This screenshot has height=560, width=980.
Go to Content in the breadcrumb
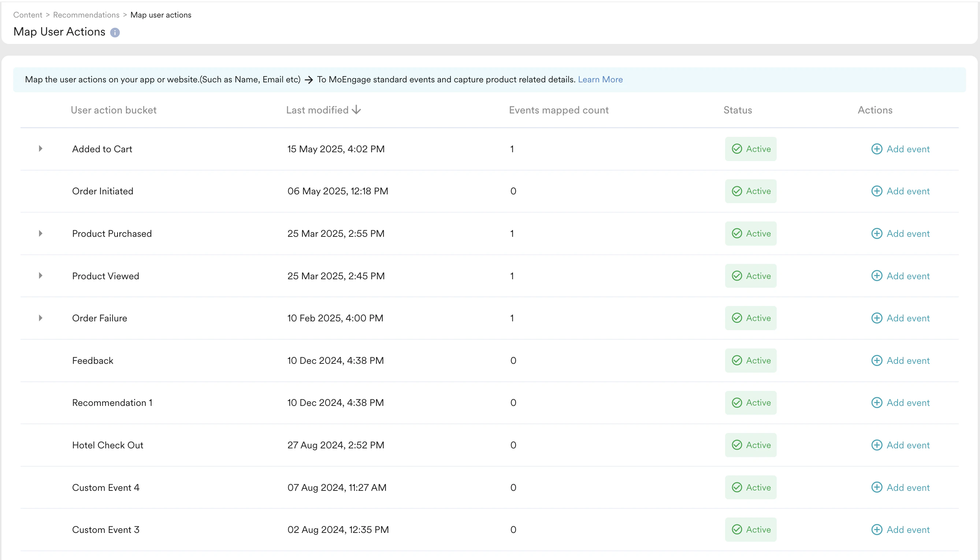click(x=27, y=15)
